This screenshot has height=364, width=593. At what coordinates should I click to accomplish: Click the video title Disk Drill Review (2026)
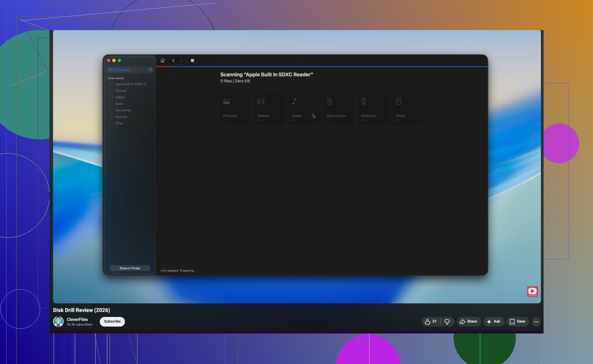pos(81,310)
